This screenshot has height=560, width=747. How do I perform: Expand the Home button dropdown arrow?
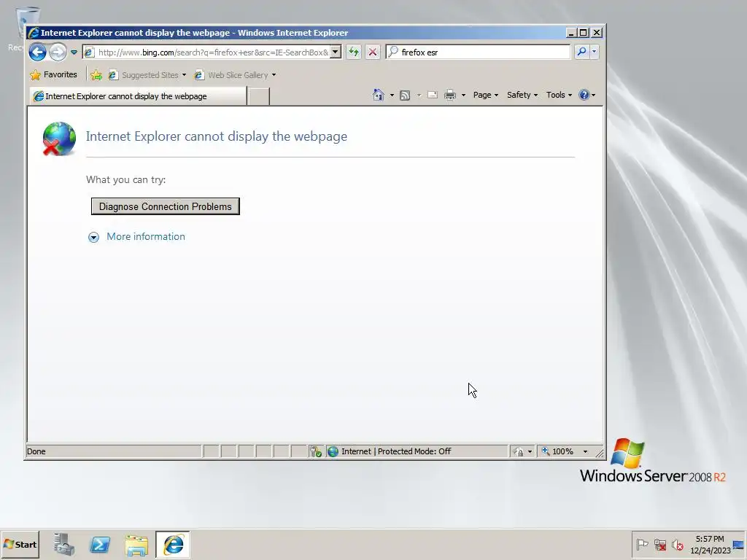click(x=392, y=96)
